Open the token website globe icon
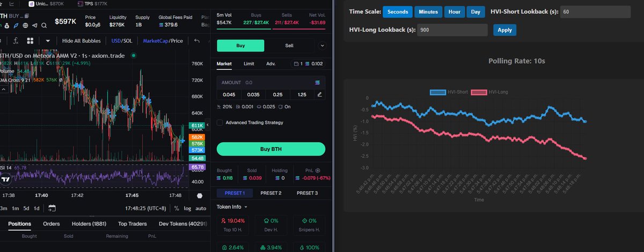 pyautogui.click(x=25, y=25)
